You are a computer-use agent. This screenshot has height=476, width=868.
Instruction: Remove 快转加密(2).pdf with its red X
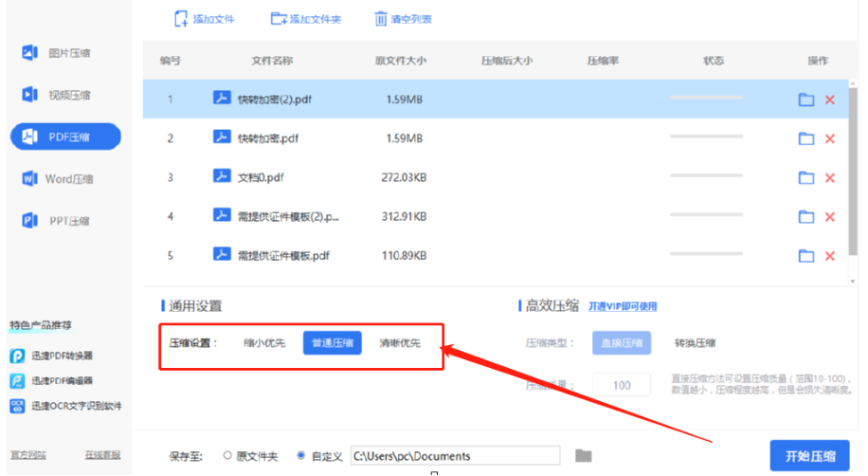click(830, 100)
